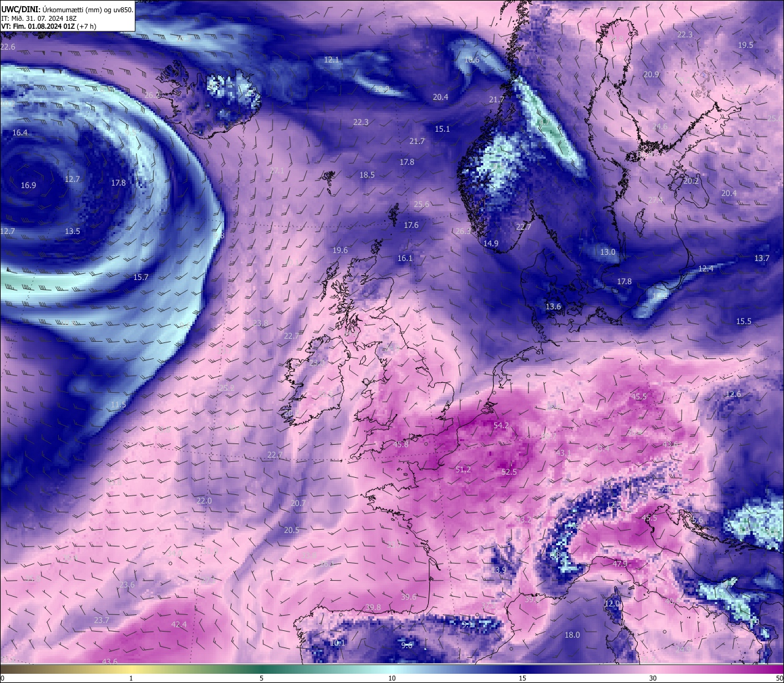The height and width of the screenshot is (683, 784).
Task: Click the 39.6 value label
Action: [x=409, y=597]
